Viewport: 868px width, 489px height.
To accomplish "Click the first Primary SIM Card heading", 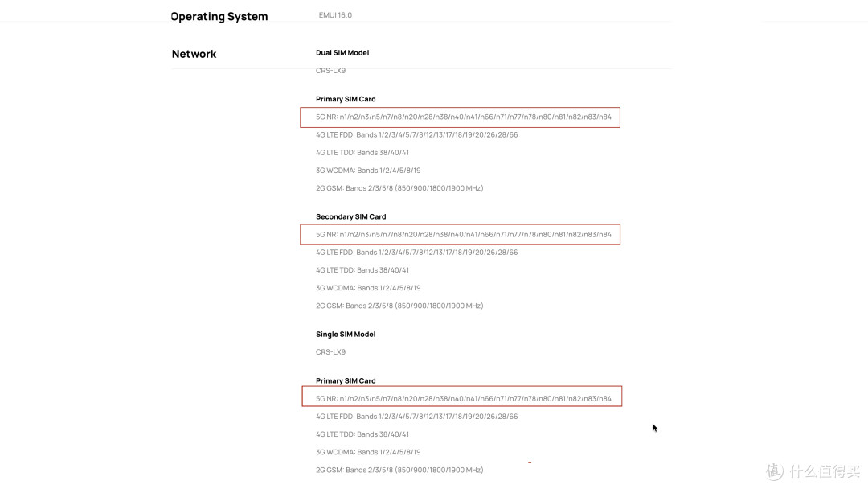I will [346, 99].
